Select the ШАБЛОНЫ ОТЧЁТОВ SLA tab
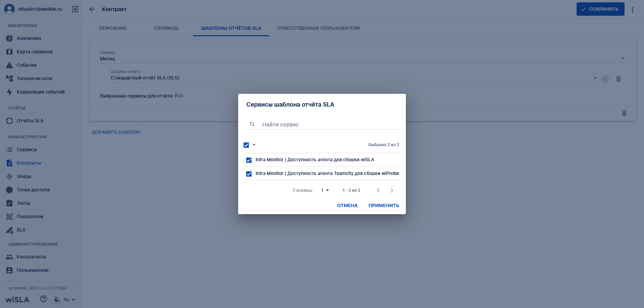The width and height of the screenshot is (644, 308). (231, 28)
